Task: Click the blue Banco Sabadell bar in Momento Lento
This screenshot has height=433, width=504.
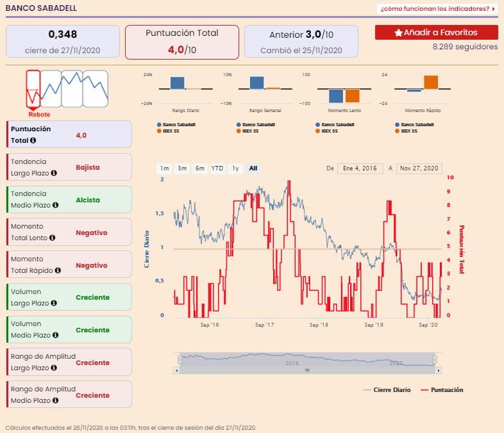Action: point(336,96)
